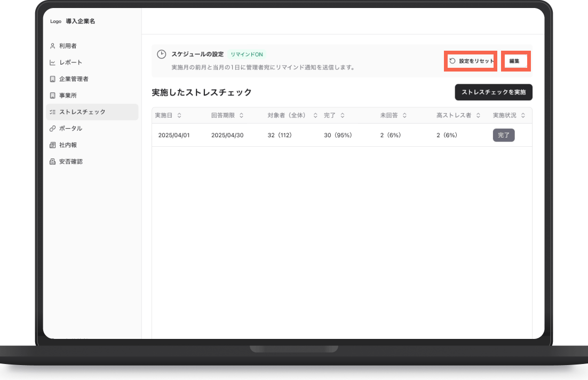Click the ストレスチェックを実施 button
The image size is (588, 380).
coord(494,92)
